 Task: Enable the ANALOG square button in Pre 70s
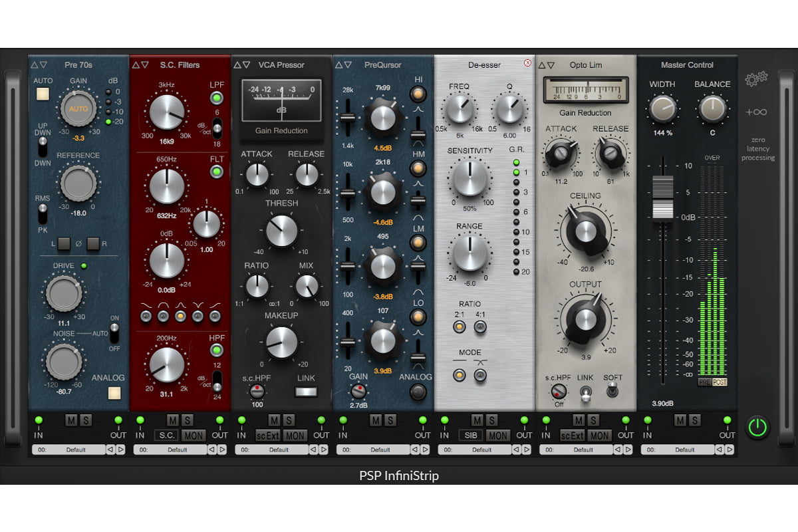[114, 392]
